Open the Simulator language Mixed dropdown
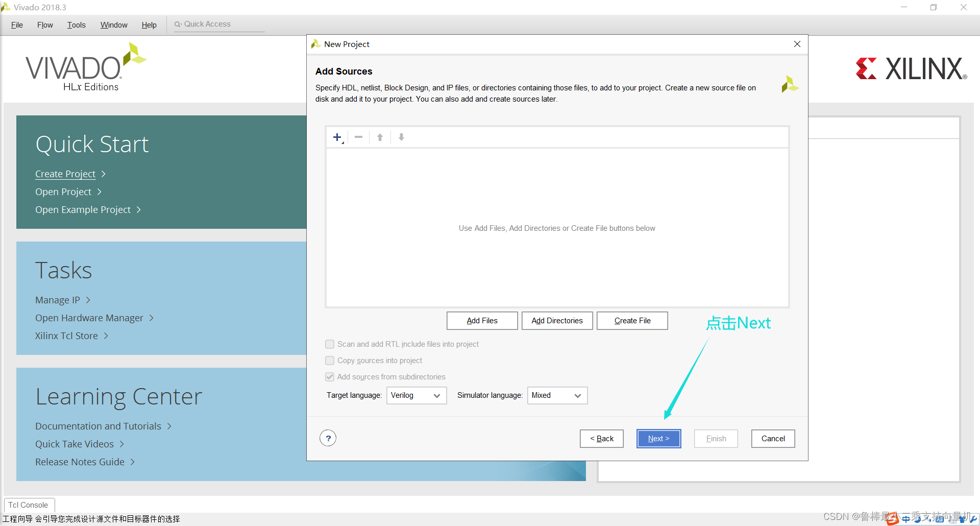Image resolution: width=980 pixels, height=526 pixels. pyautogui.click(x=557, y=395)
